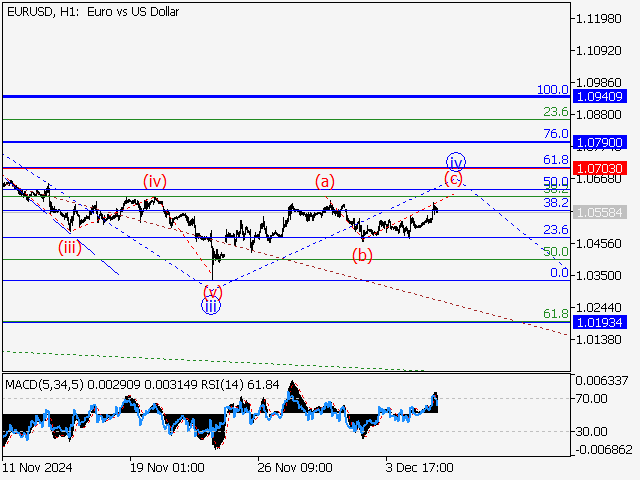The height and width of the screenshot is (480, 640).
Task: Click the 0.0 Fibonacci level label
Action: (560, 272)
